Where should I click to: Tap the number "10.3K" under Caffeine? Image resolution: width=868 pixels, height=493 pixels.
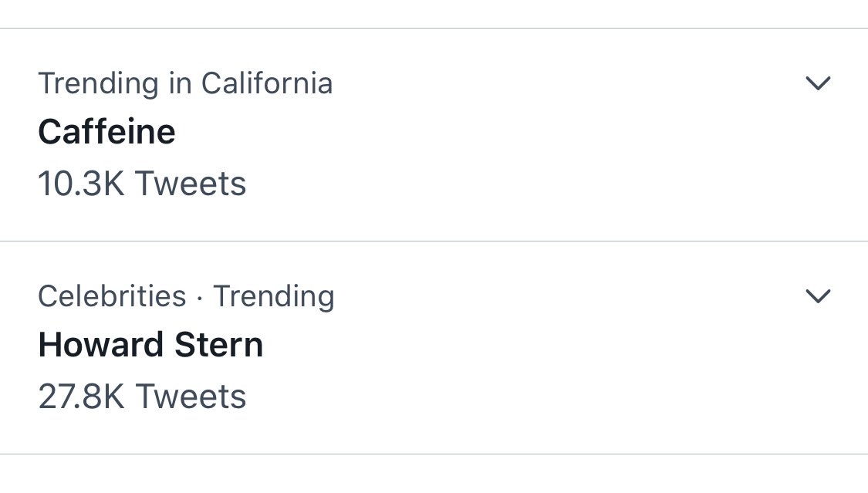81,184
